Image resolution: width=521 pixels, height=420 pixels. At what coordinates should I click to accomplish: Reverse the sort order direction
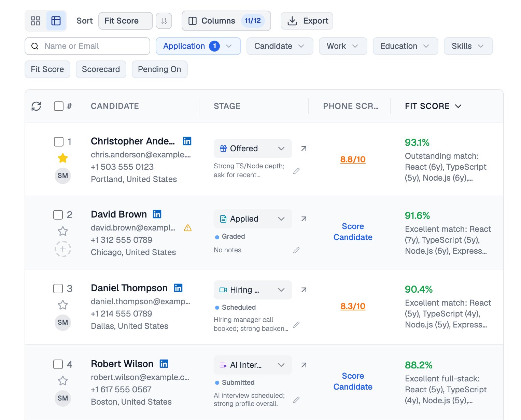point(164,21)
